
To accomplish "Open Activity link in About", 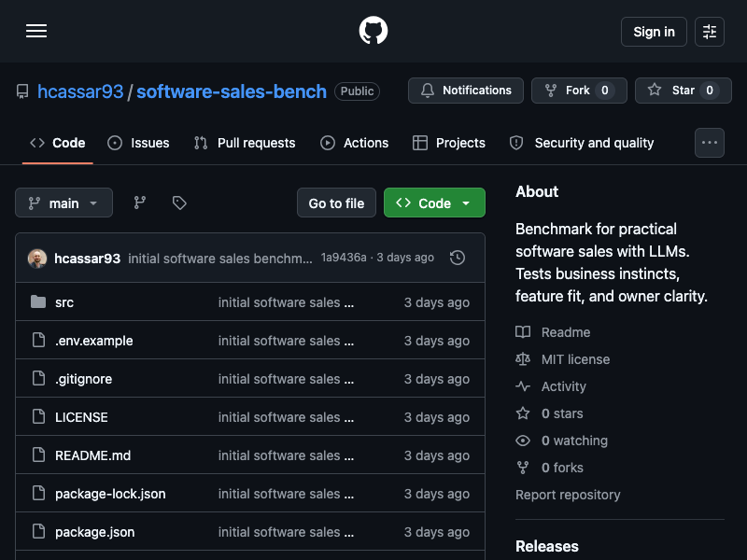I will 564,386.
